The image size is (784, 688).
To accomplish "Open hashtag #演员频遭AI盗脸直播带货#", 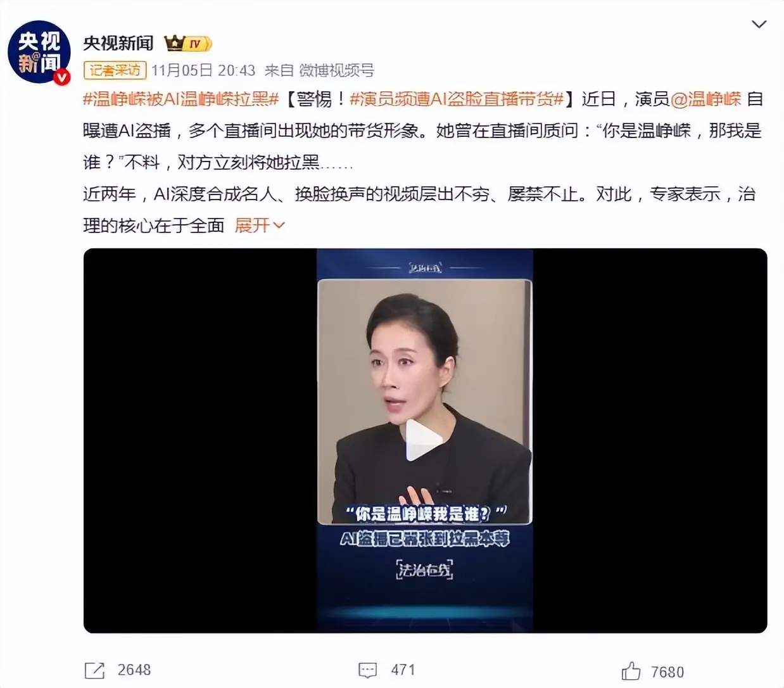I will coord(457,99).
